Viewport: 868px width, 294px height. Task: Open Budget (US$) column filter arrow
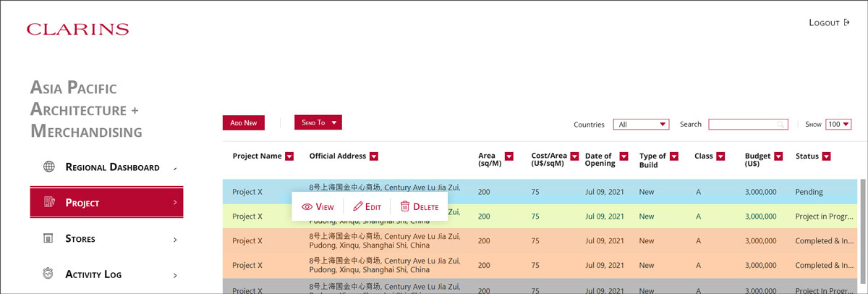[x=778, y=156]
